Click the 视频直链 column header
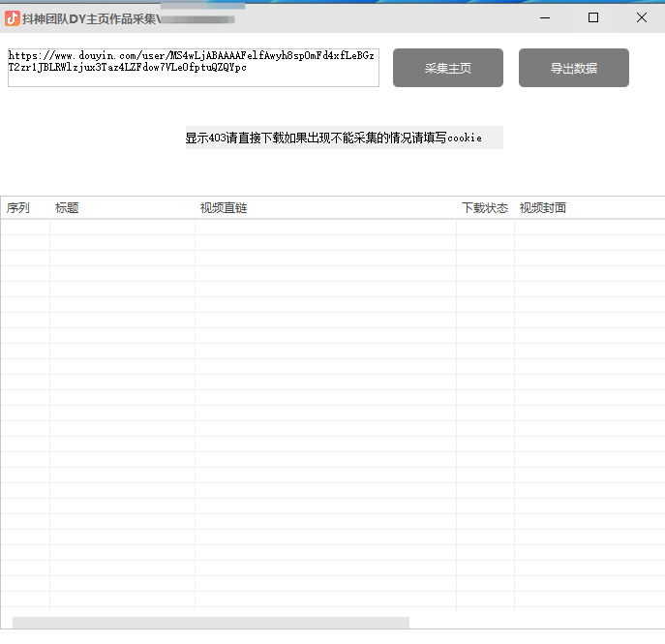This screenshot has width=665, height=644. click(x=224, y=208)
